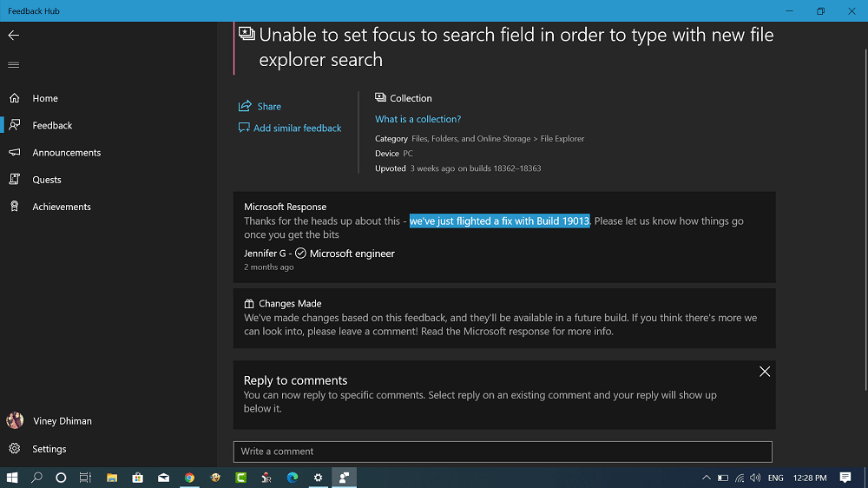Click the Microsoft engineer verified checkmark icon
The height and width of the screenshot is (488, 868).
[300, 254]
